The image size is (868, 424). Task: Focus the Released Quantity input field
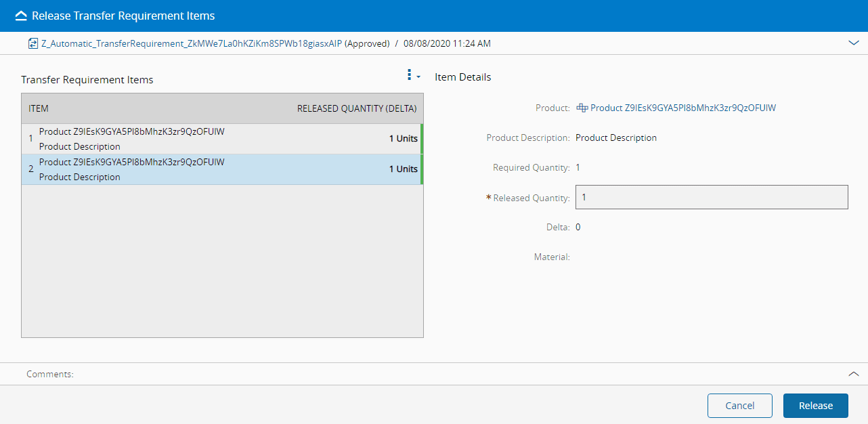[x=711, y=197]
